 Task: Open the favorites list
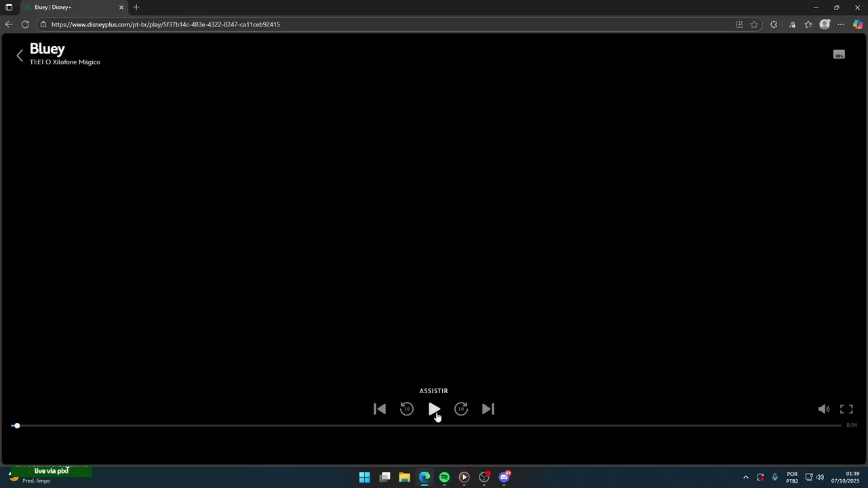tap(808, 24)
